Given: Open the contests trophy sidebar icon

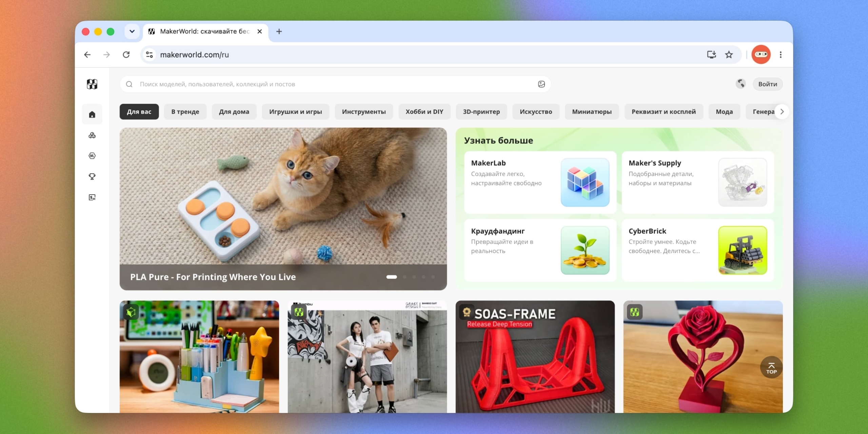Looking at the screenshot, I should (92, 176).
